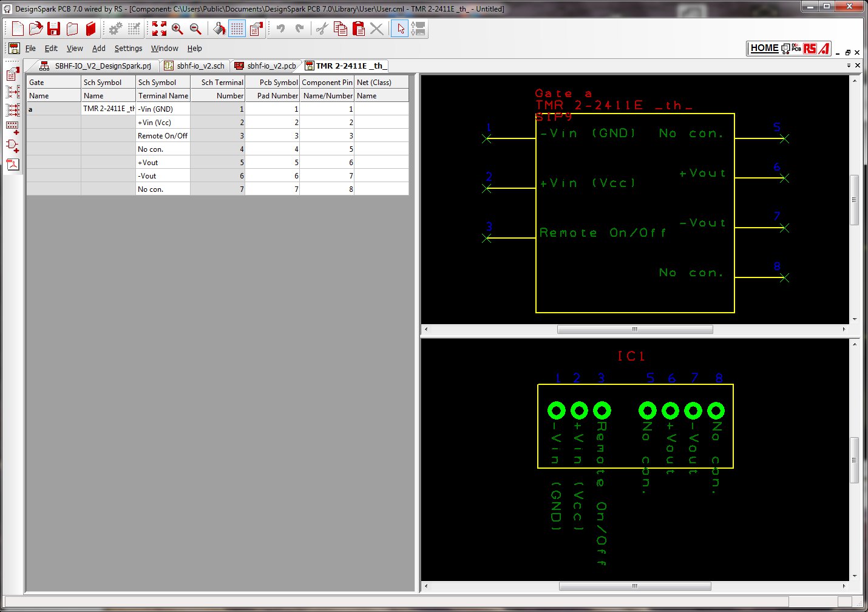This screenshot has height=612, width=868.
Task: Click the Redo arrow
Action: click(x=299, y=29)
